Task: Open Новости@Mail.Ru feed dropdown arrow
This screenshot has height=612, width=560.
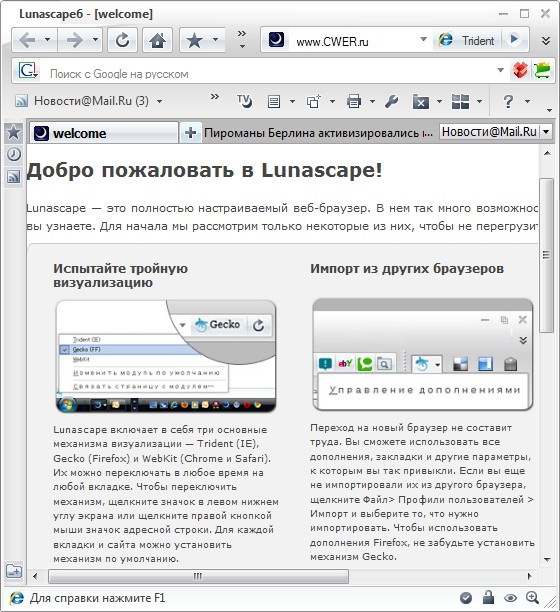Action: pyautogui.click(x=159, y=101)
